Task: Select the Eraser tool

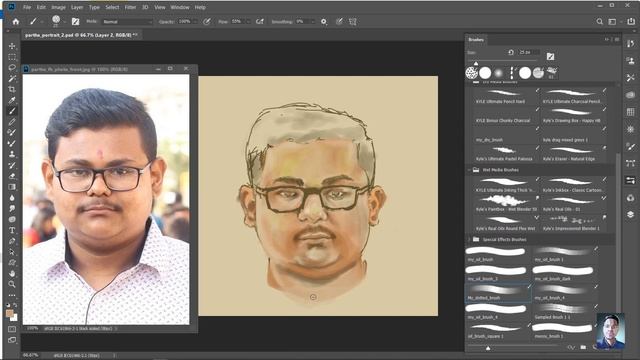Action: click(x=12, y=176)
